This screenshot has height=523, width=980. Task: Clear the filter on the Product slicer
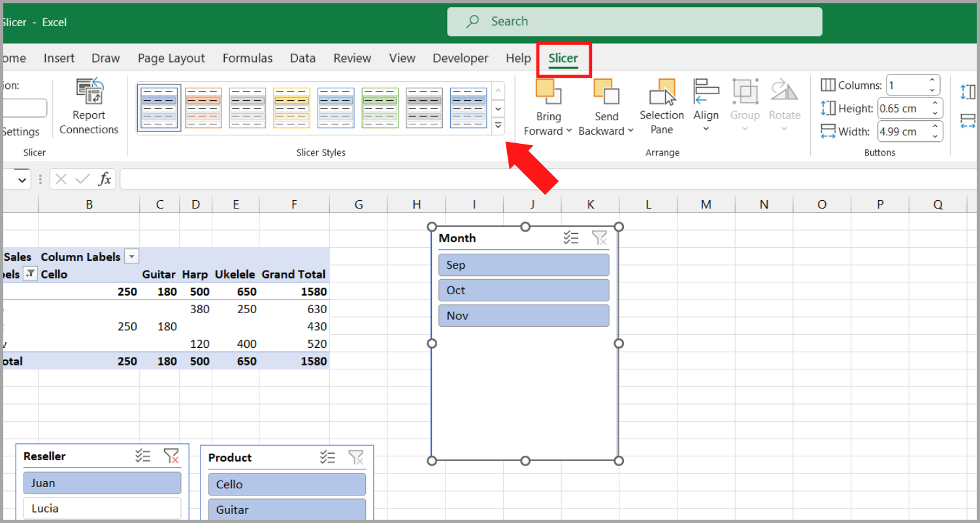[x=356, y=458]
